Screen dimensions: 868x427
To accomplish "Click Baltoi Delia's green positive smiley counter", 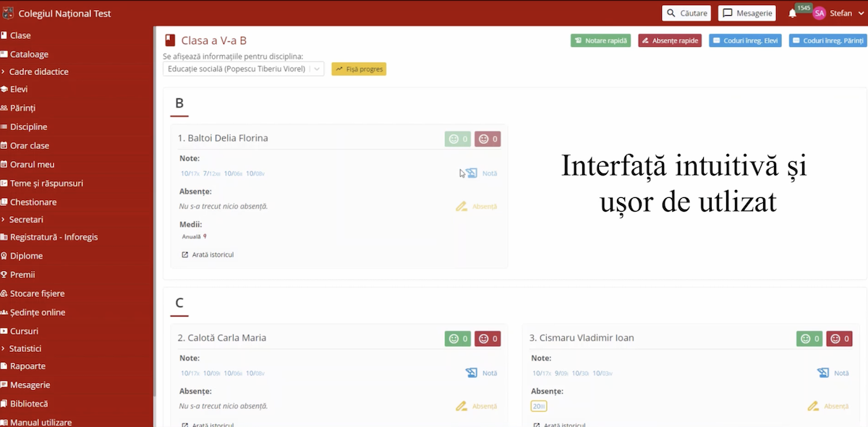I will coord(458,139).
